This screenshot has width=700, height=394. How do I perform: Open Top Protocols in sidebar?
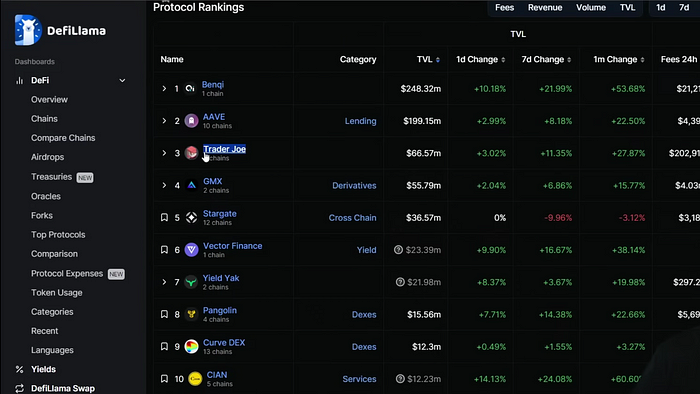point(58,235)
